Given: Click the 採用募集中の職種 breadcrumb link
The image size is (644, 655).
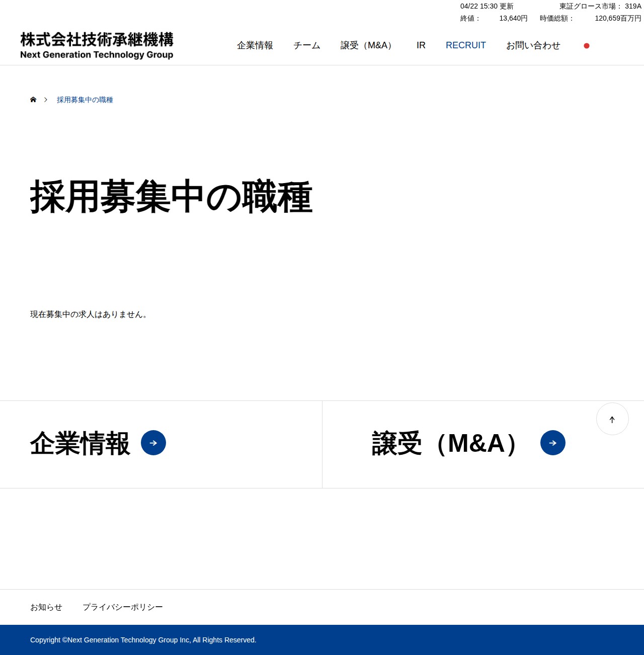Looking at the screenshot, I should (85, 100).
